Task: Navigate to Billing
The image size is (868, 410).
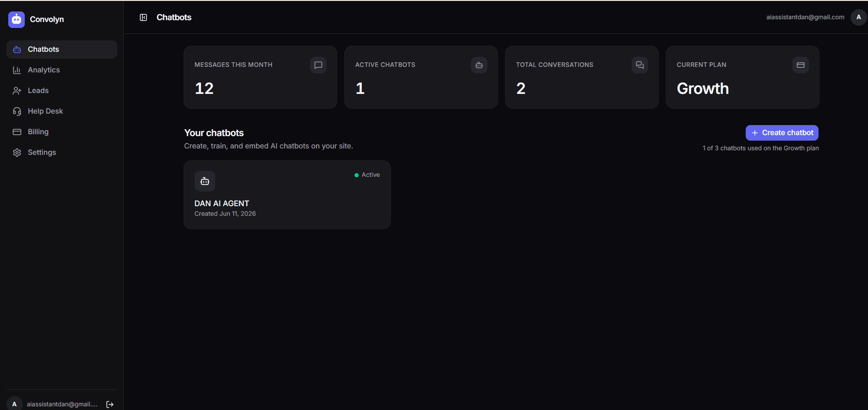Action: coord(62,132)
